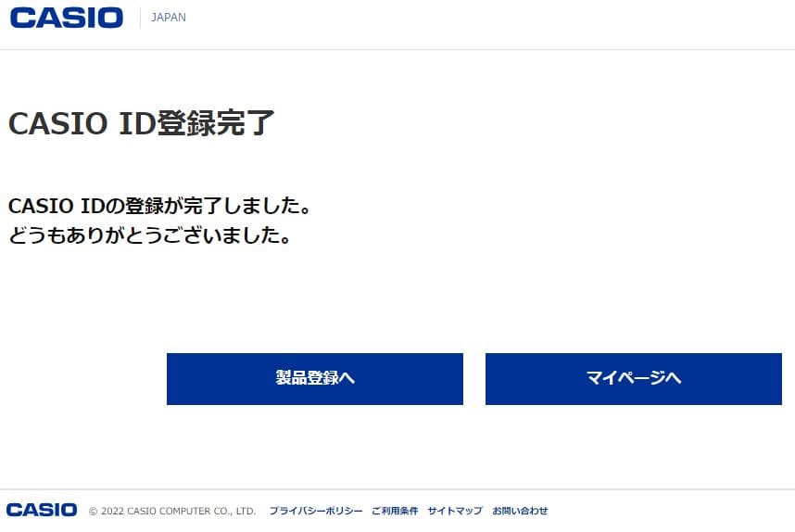This screenshot has width=795, height=532.
Task: Click the 2022 CASIO COMPUTER CO., LTD. text
Action: point(178,512)
